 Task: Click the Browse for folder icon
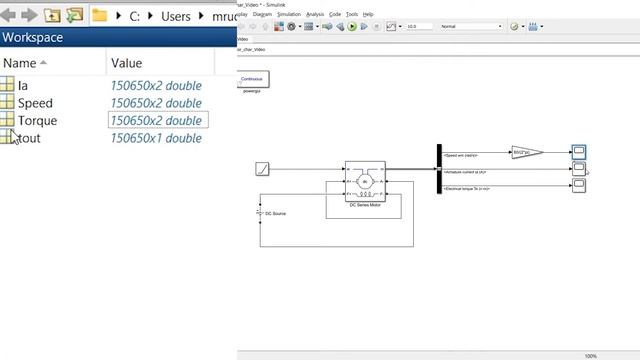[x=75, y=16]
